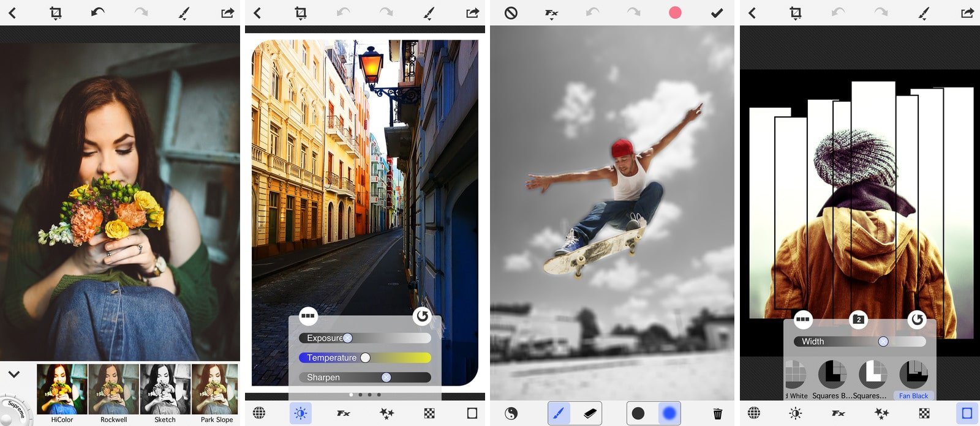Click the Exposure slider
980x426 pixels.
point(365,338)
